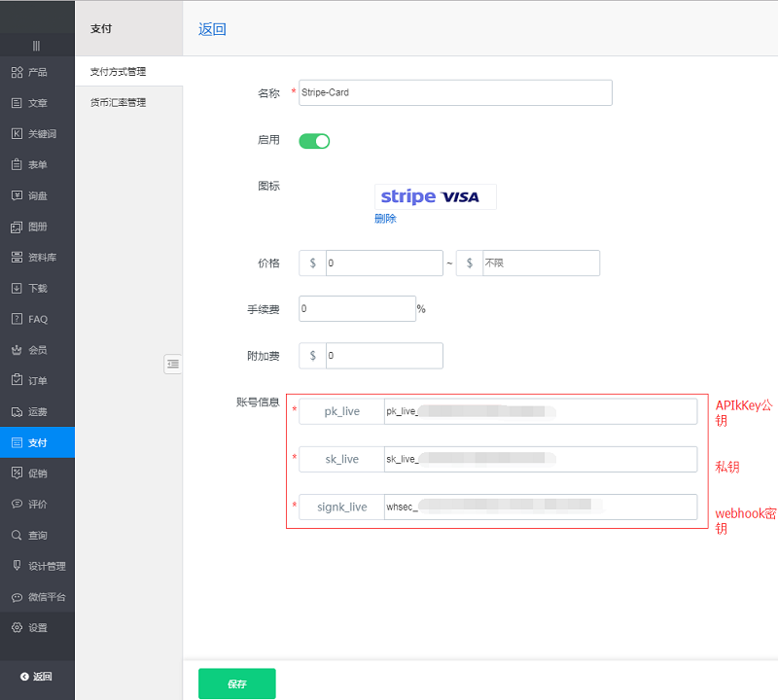This screenshot has width=778, height=700.
Task: Collapse the submenu panel using the handle
Action: (x=172, y=364)
